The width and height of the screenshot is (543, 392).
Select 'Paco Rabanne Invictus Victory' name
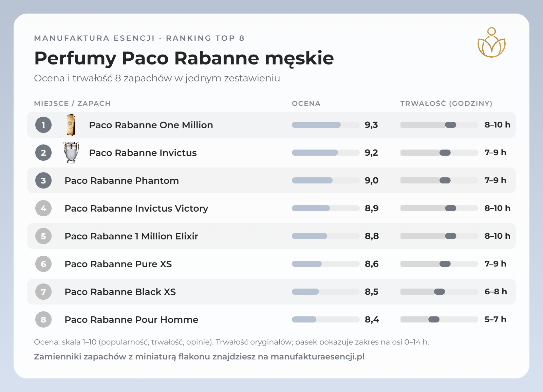pos(136,208)
